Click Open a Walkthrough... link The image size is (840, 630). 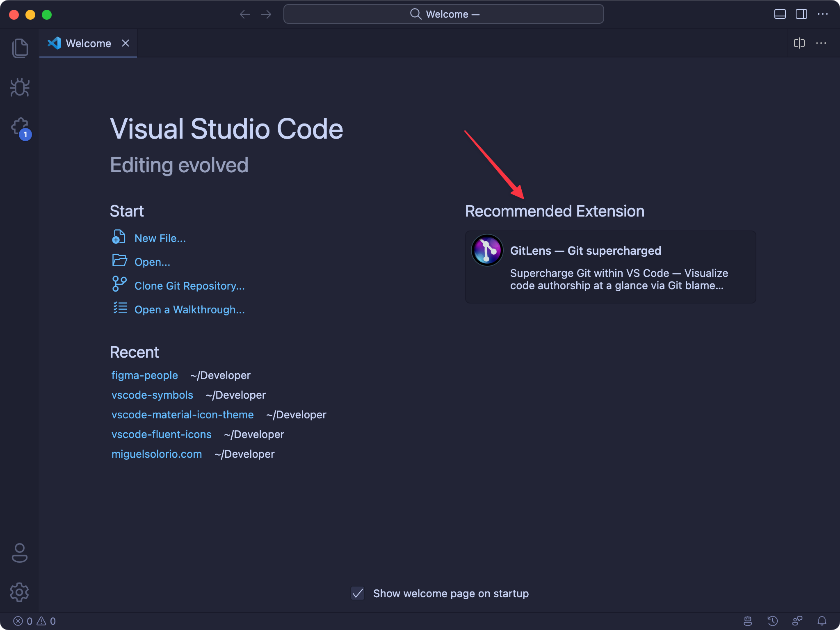[189, 310]
